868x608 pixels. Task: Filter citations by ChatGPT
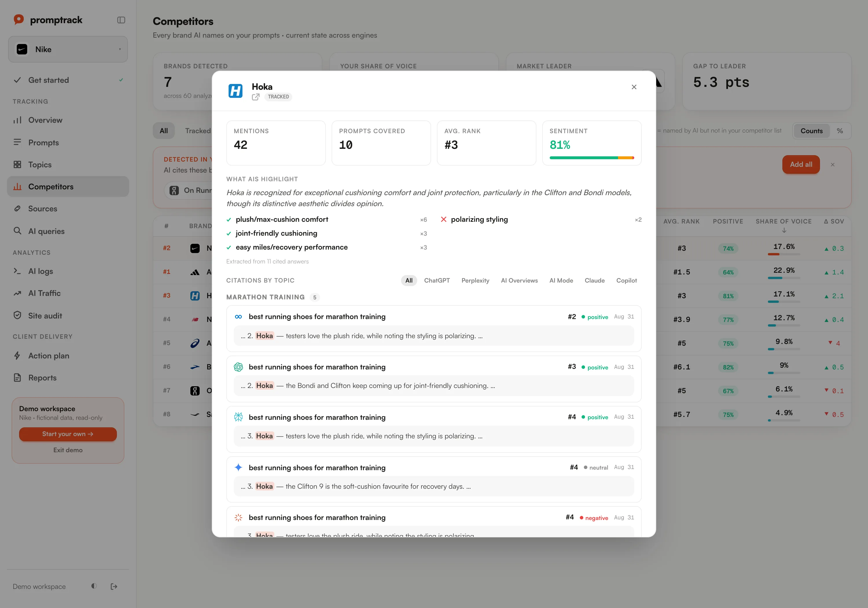(437, 280)
